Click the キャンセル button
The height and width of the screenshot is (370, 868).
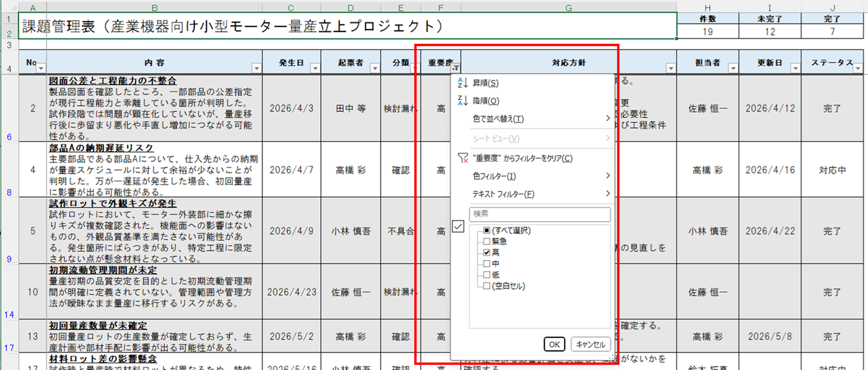(592, 344)
